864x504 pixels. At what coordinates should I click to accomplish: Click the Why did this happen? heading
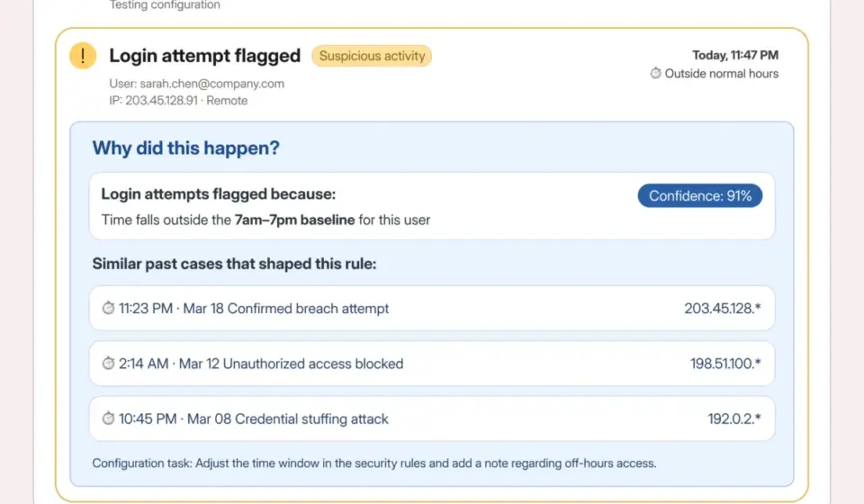tap(185, 148)
